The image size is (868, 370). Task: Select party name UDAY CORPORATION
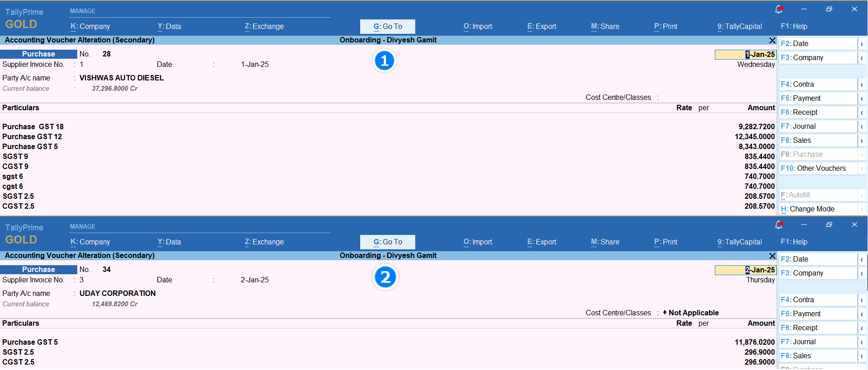(117, 294)
